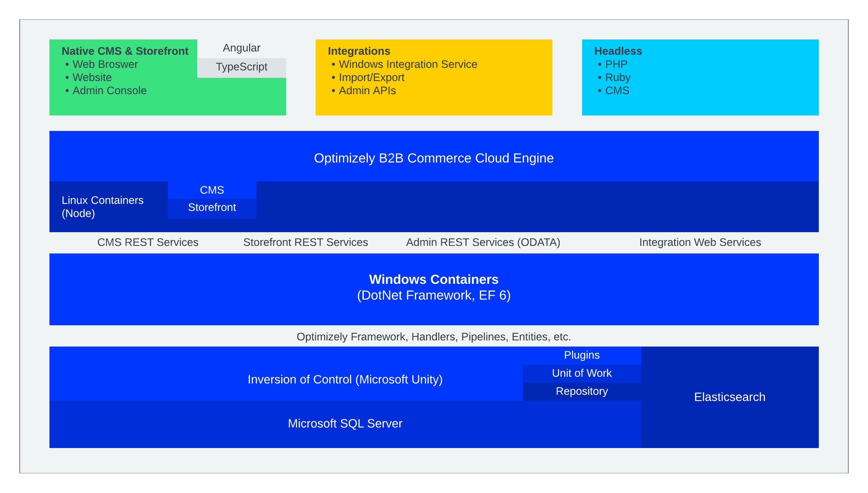Screen dimensions: 868x493
Task: Select the Native CMS & Storefront heading
Action: pyautogui.click(x=125, y=51)
